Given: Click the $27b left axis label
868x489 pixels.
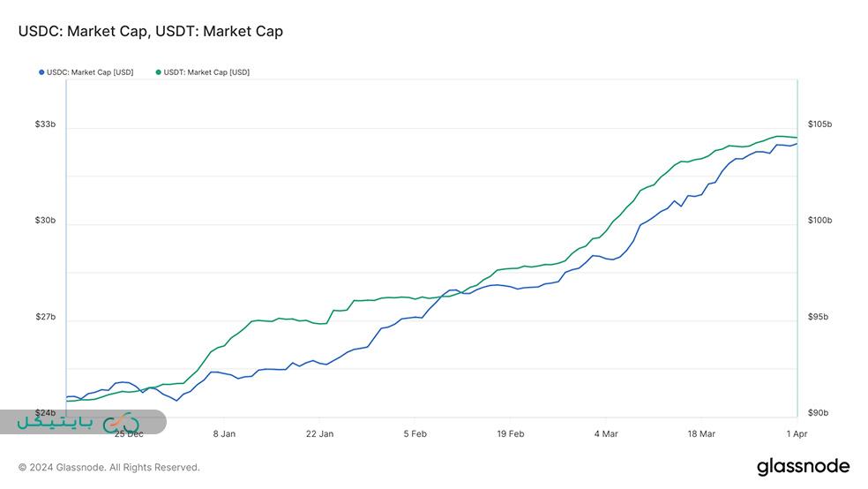Looking at the screenshot, I should click(x=45, y=317).
